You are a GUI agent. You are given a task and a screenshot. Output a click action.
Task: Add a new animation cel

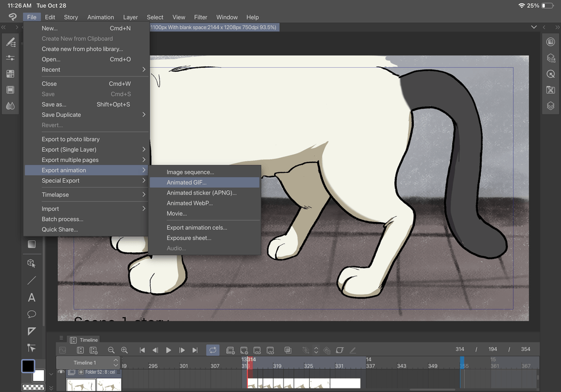[x=244, y=350]
